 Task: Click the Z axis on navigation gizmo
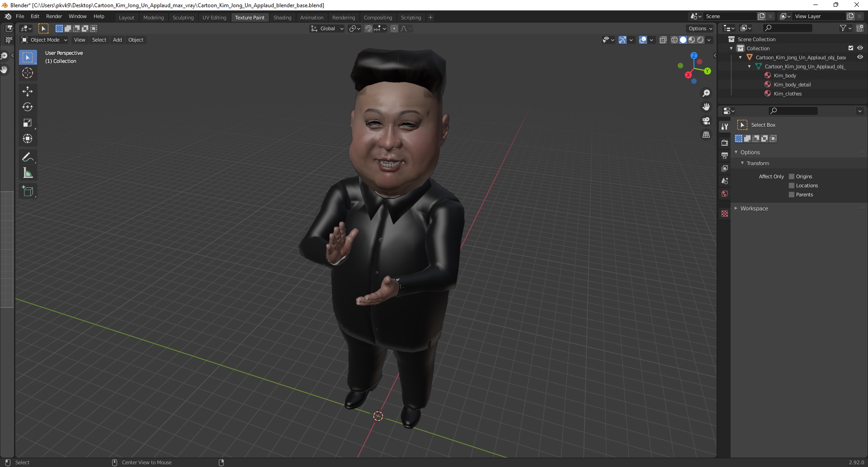pos(693,56)
